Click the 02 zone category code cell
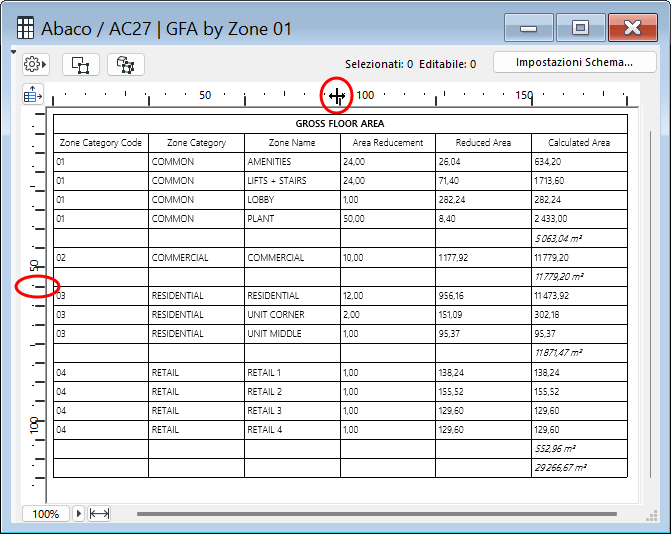Image resolution: width=671 pixels, height=534 pixels. click(x=101, y=258)
